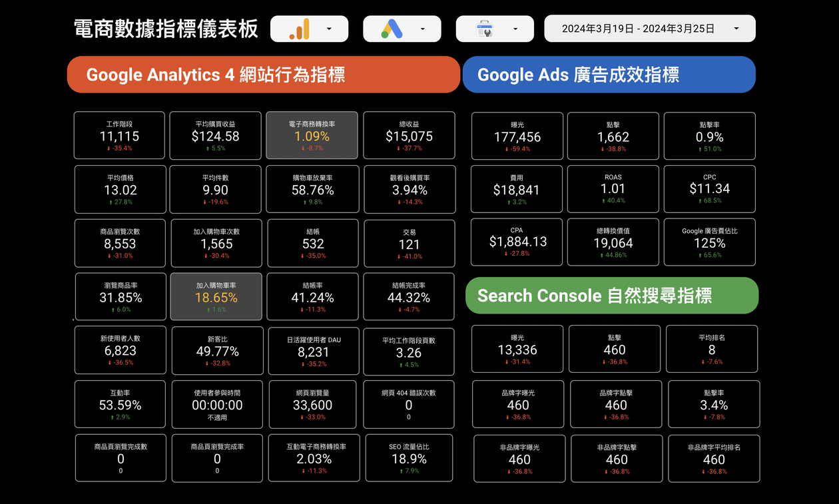Viewport: 839px width, 504px height.
Task: Select the 互動率 53.59% scorecard
Action: click(x=120, y=404)
